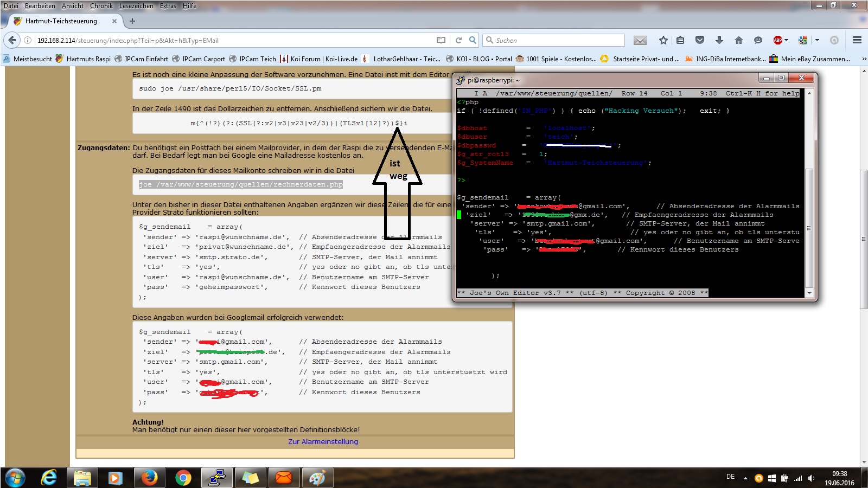Follow the 'Zur Alarmeinstellung' link
This screenshot has width=868, height=488.
tap(323, 441)
